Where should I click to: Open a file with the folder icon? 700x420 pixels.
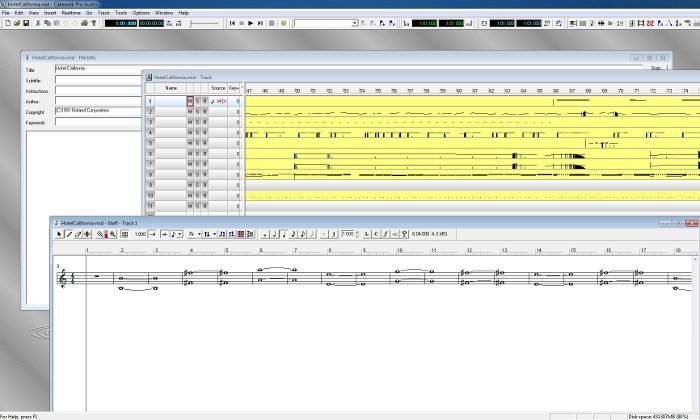click(17, 23)
